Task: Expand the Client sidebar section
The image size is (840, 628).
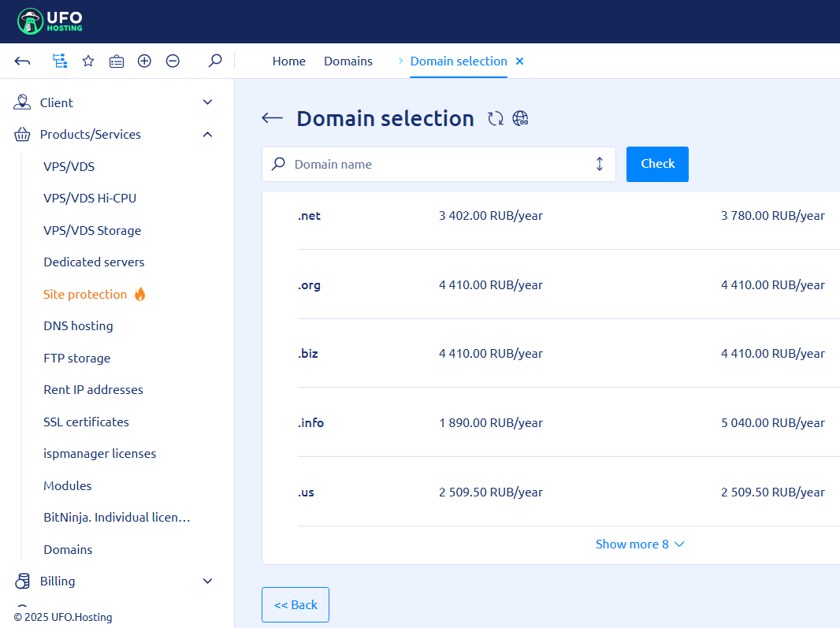Action: [x=207, y=102]
